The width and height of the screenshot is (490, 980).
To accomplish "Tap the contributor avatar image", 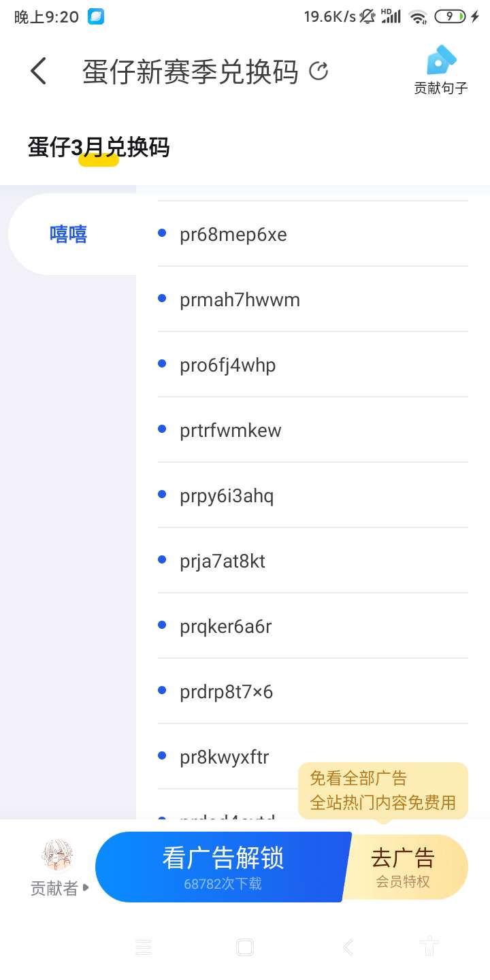I will click(x=58, y=855).
